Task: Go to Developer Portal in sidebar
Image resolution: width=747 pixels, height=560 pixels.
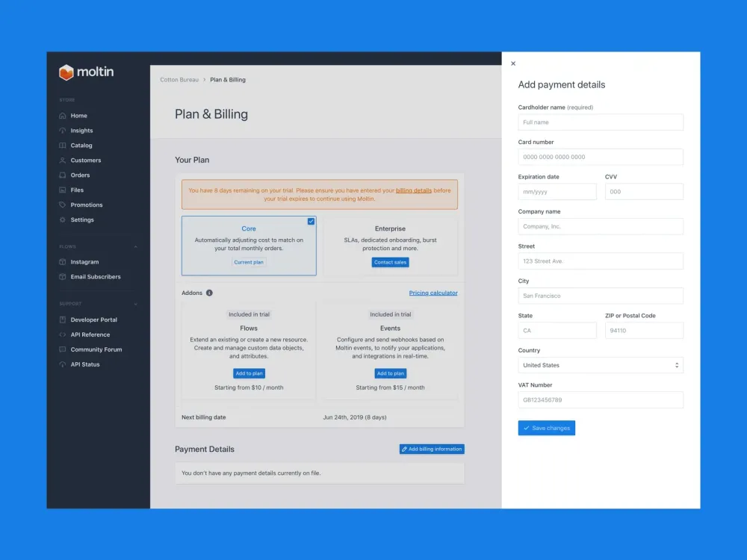Action: pyautogui.click(x=93, y=320)
